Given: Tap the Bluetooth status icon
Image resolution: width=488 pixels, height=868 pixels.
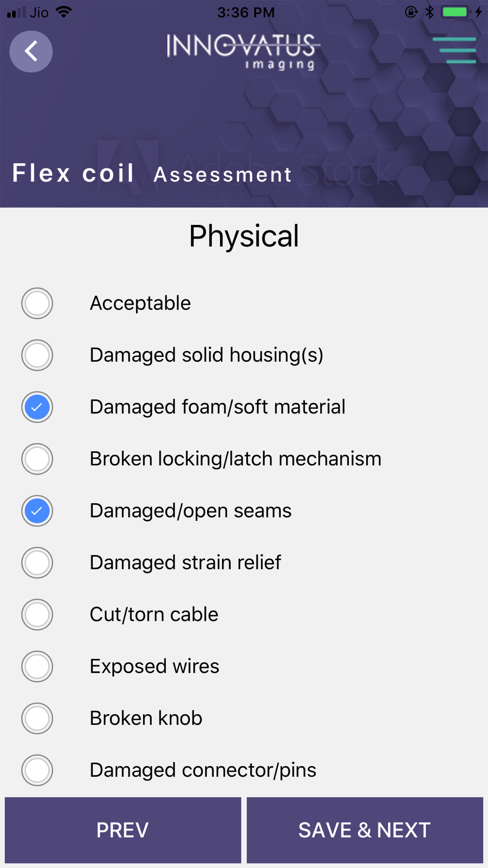Looking at the screenshot, I should pos(429,12).
